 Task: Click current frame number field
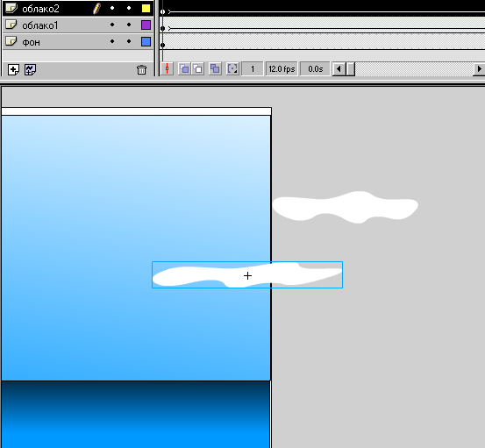253,68
